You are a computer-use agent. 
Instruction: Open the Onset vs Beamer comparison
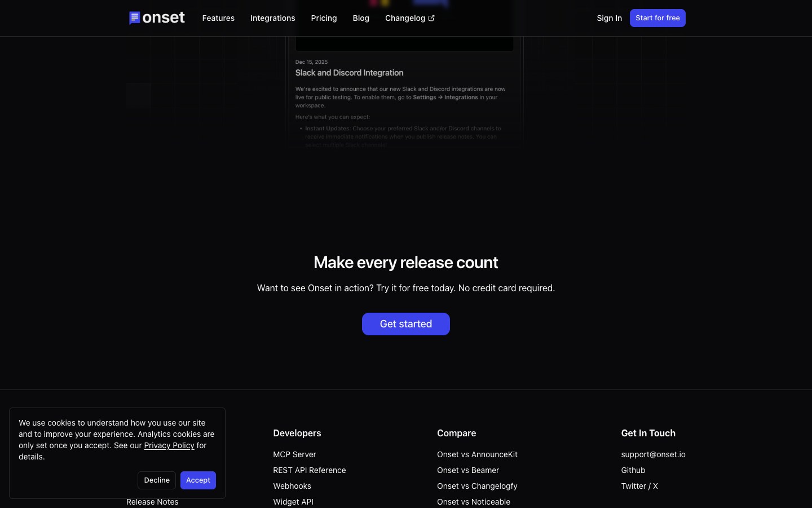(468, 470)
